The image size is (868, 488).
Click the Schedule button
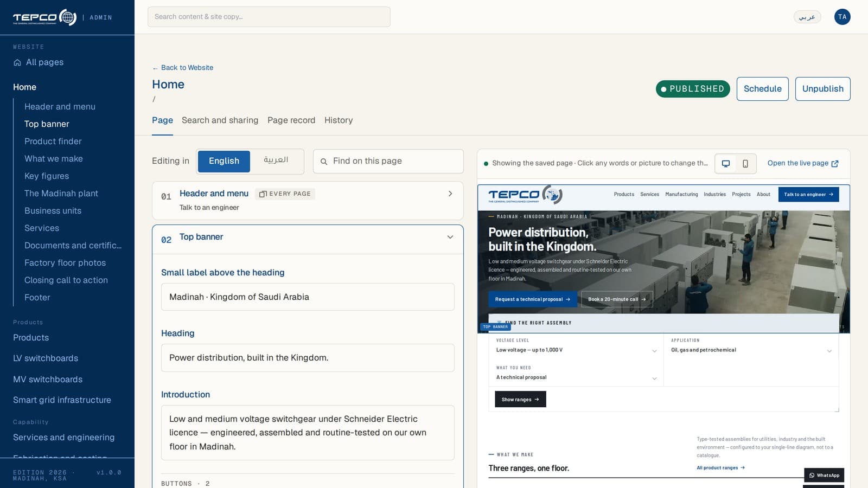tap(762, 89)
